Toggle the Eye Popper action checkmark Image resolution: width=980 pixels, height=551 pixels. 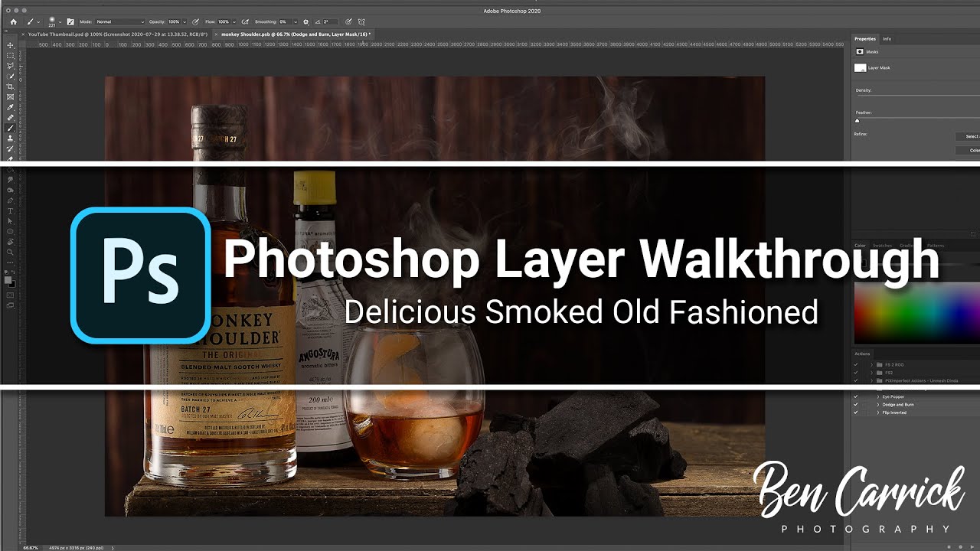tap(856, 397)
